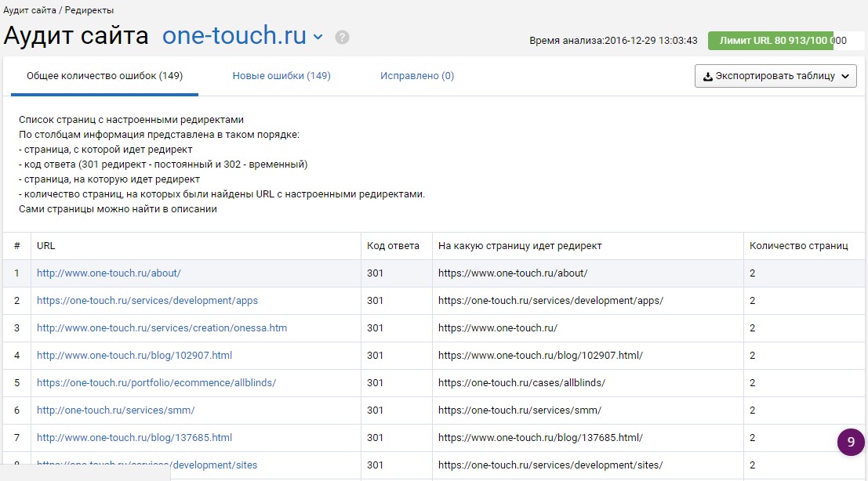The width and height of the screenshot is (868, 481).
Task: Click the portfolio/ecommence/allblinds link
Action: click(157, 382)
